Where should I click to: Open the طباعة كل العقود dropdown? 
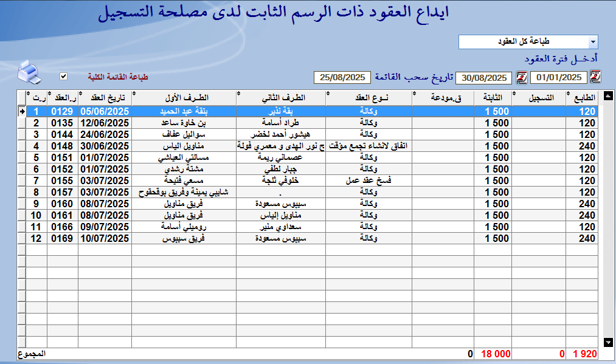(593, 42)
